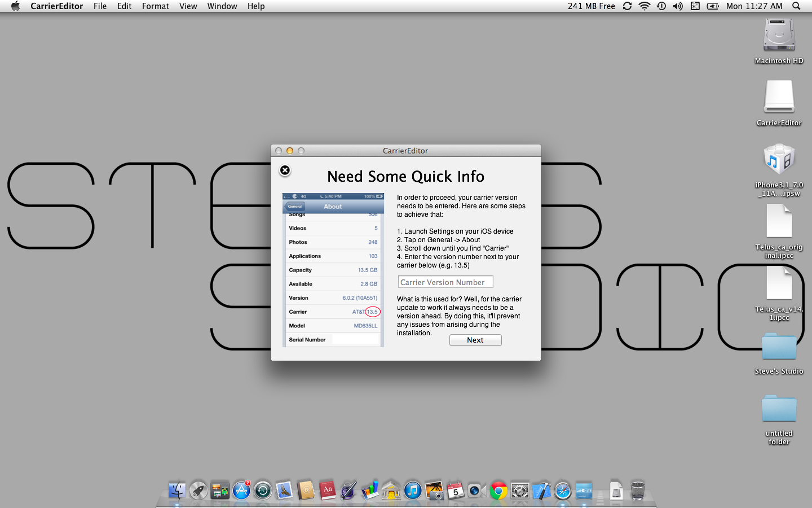Open Spotlight search magnifier
The height and width of the screenshot is (508, 812).
point(796,6)
